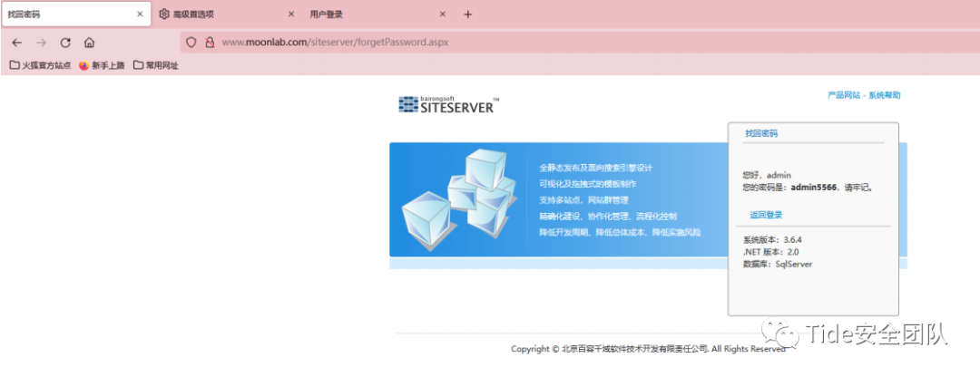The image size is (980, 377).
Task: Click the greeting text 您好, admin
Action: pos(767,176)
